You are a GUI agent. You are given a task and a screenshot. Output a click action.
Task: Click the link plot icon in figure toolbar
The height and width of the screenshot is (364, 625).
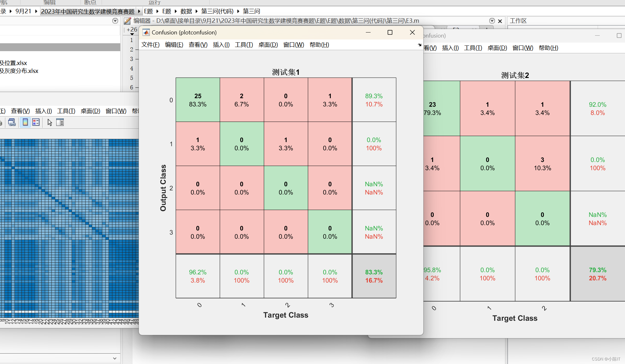pyautogui.click(x=12, y=122)
